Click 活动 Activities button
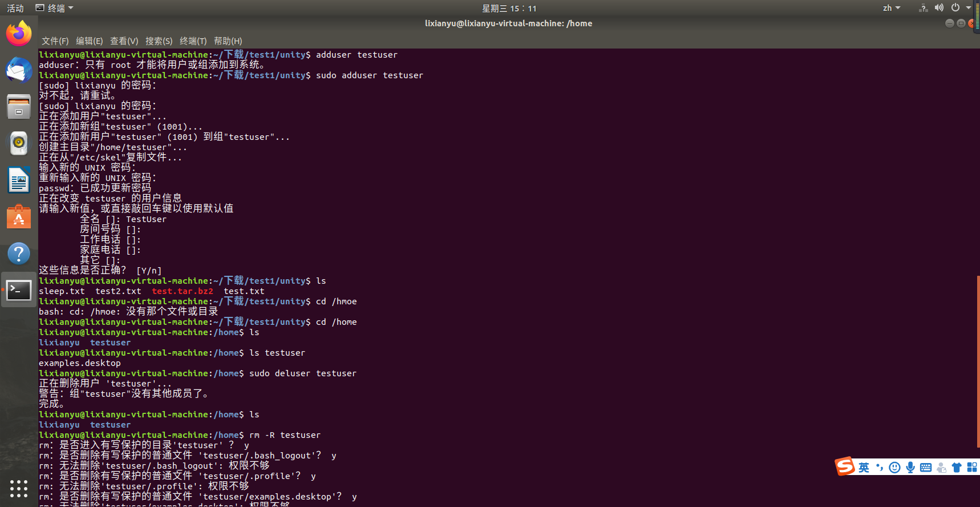 [15, 8]
